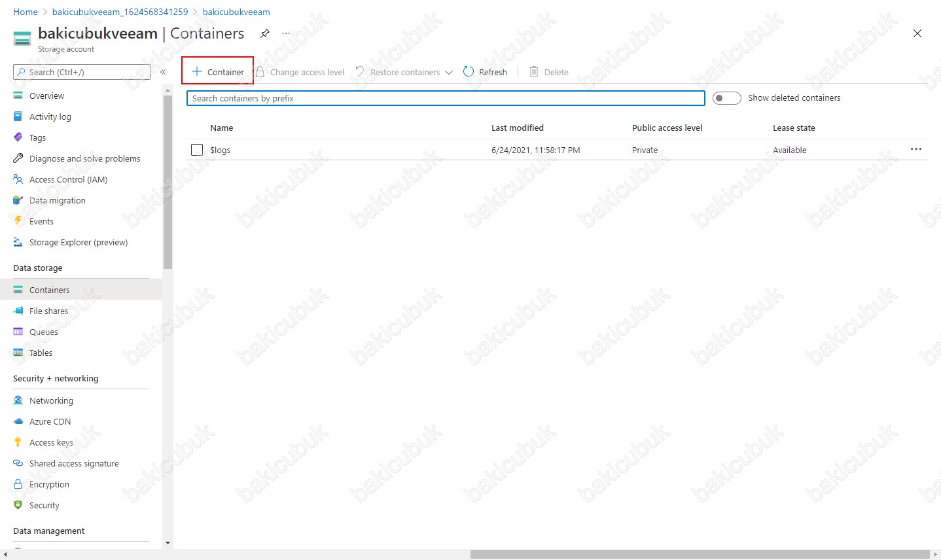The width and height of the screenshot is (941, 560).
Task: Toggle Show deleted containers switch
Action: (726, 98)
